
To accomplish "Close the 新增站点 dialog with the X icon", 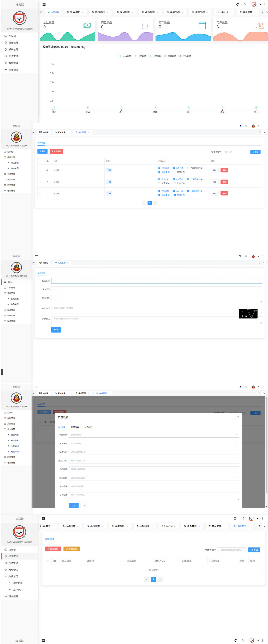I will click(x=238, y=417).
